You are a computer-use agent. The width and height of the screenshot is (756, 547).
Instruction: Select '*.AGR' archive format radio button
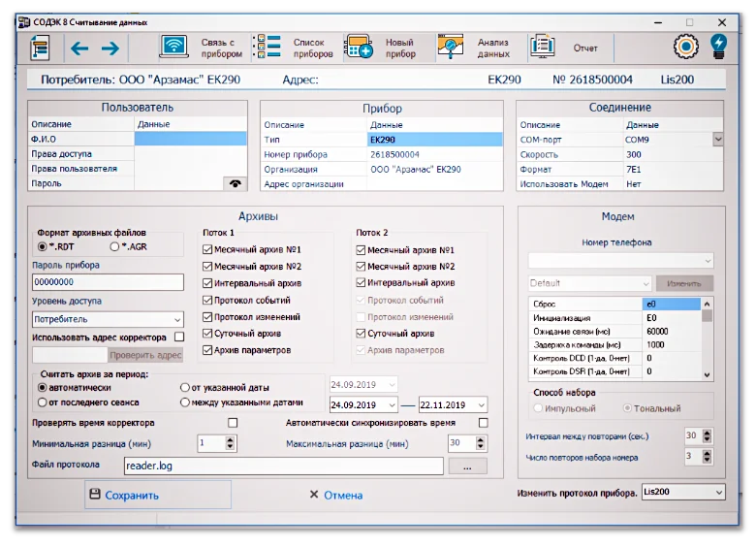114,247
